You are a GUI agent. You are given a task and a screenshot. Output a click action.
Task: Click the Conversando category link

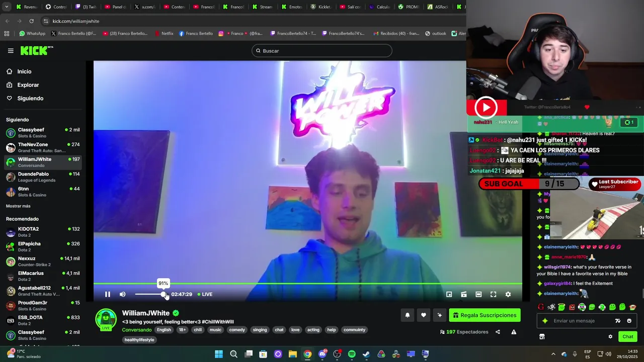click(x=137, y=330)
